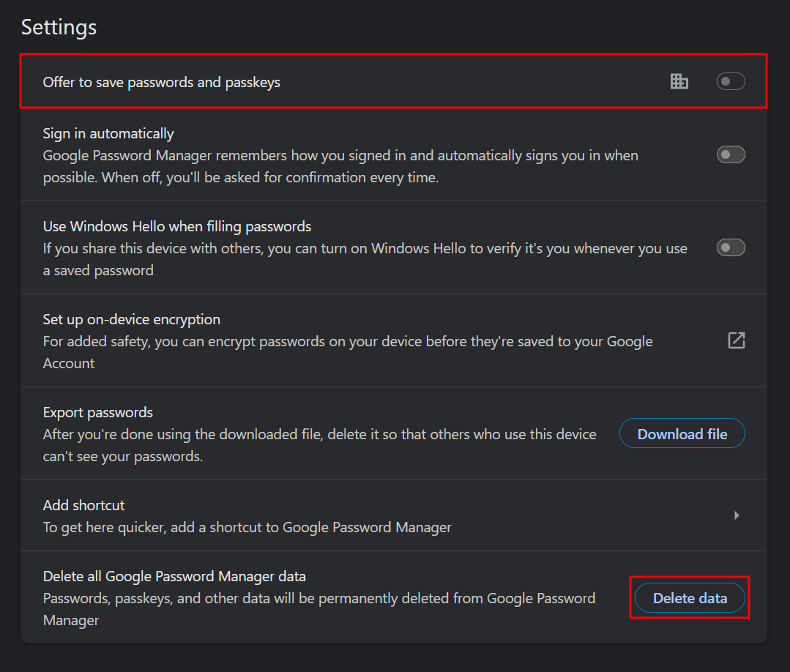This screenshot has height=672, width=790.
Task: Click Delete all Google Password Manager data title
Action: point(174,576)
